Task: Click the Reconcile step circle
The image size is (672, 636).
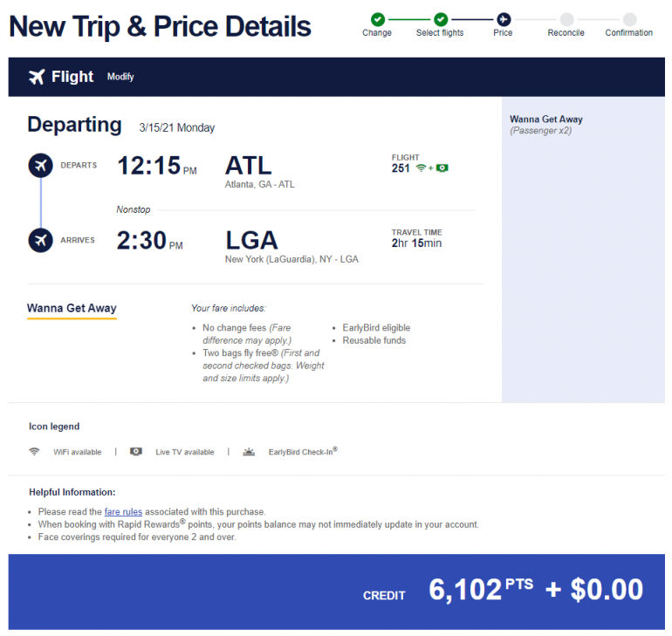Action: [x=566, y=19]
